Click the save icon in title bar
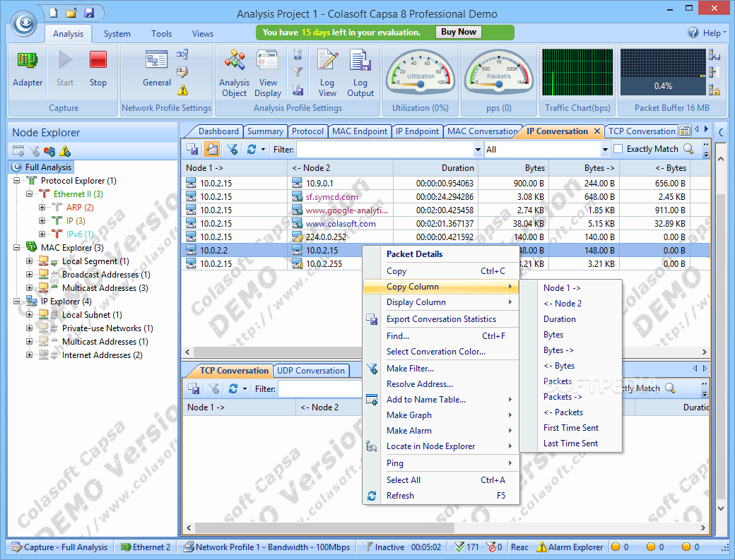Screen dimensions: 735x560 pos(89,13)
